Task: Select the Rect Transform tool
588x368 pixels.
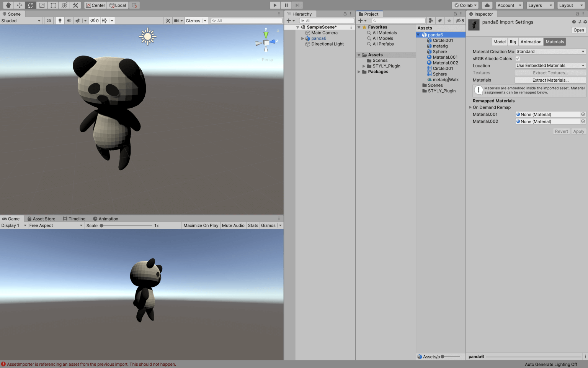Action: pos(52,5)
